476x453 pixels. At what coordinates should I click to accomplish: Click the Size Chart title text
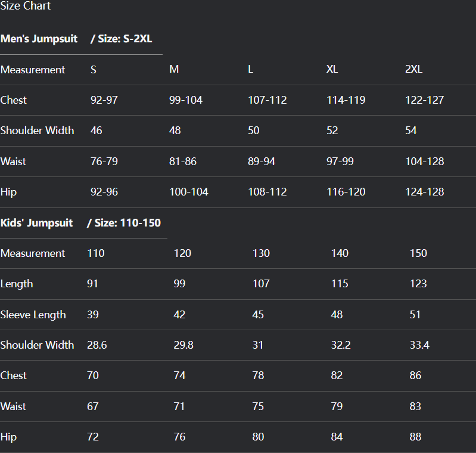point(26,7)
